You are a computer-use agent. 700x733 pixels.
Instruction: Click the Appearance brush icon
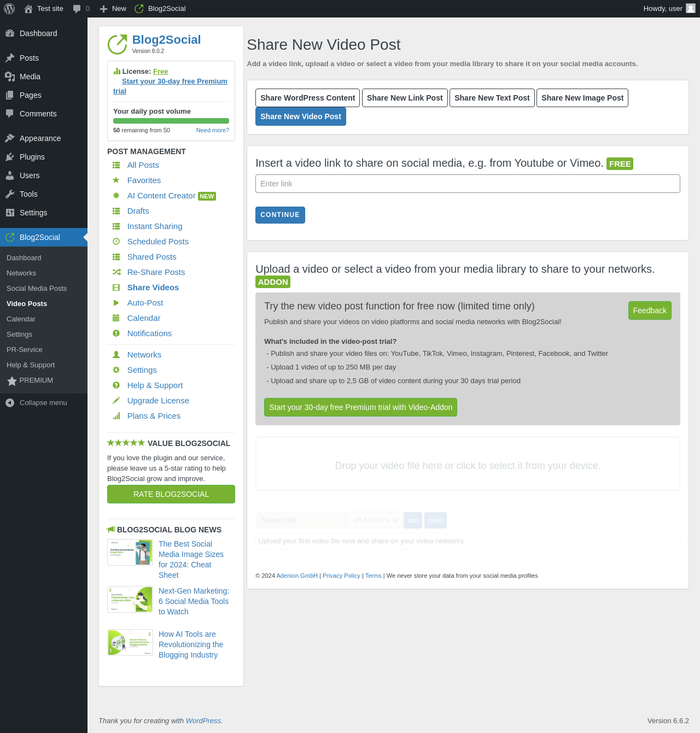coord(10,138)
